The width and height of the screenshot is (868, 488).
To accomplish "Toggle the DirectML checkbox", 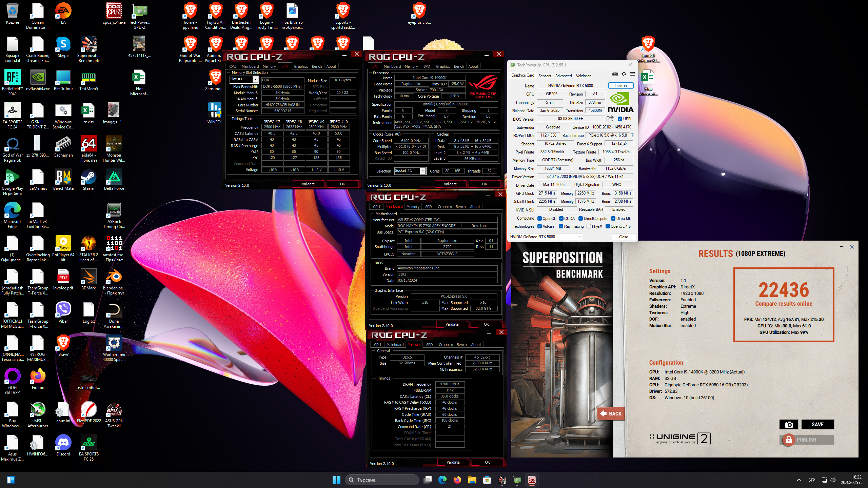I will tap(613, 219).
